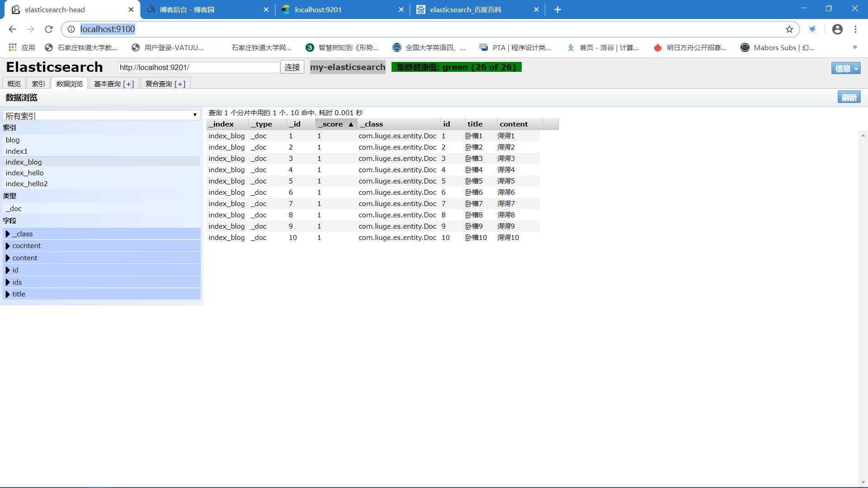
Task: Open the 全国大学英语四 bookmark
Action: click(x=429, y=47)
